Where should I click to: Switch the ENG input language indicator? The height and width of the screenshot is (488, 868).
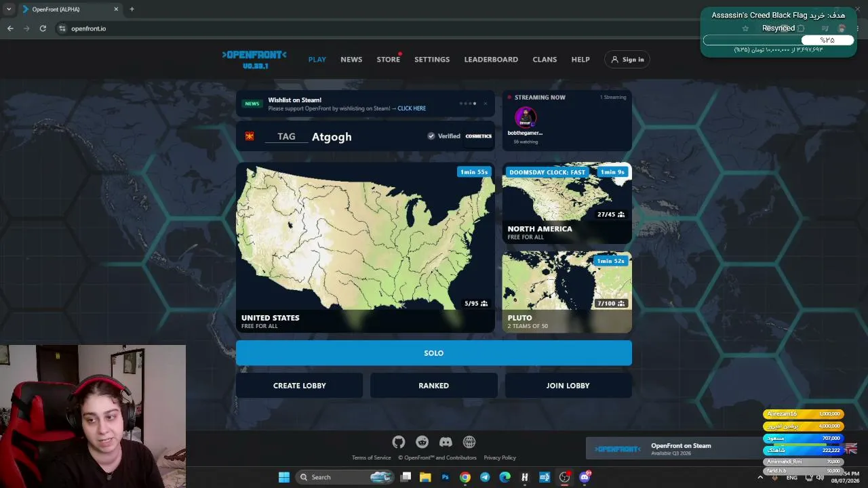pyautogui.click(x=791, y=478)
